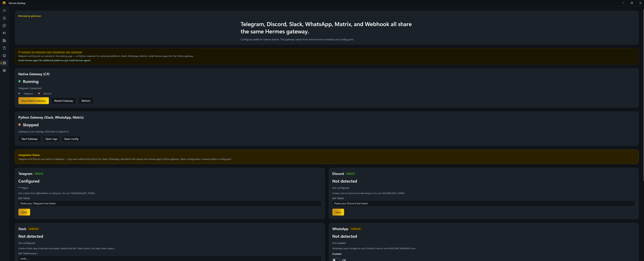Open the smiley face sidebar icon
Image resolution: width=644 pixels, height=261 pixels.
(4, 56)
